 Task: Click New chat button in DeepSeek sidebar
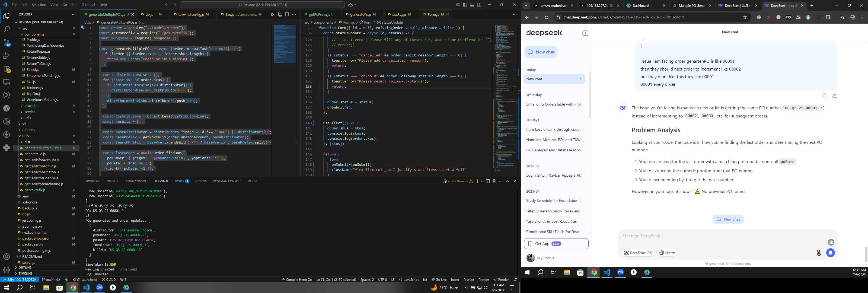541,52
